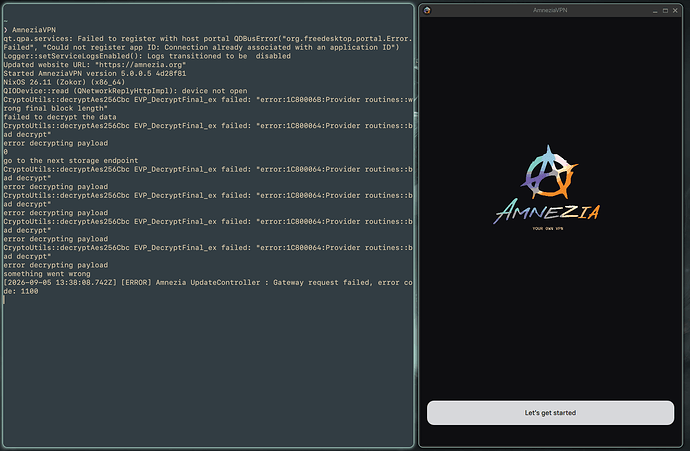Click the Let's get started button

[x=550, y=413]
